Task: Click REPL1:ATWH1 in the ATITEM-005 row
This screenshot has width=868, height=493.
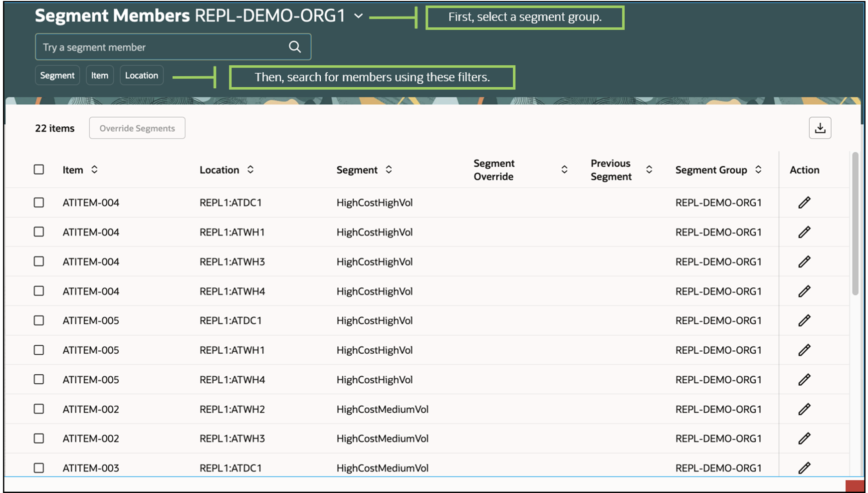Action: (x=232, y=350)
